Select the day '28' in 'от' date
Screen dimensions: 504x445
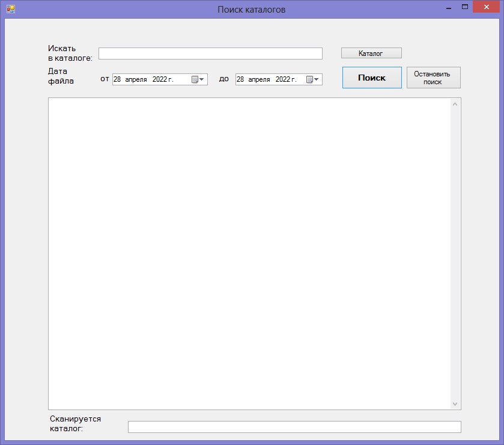coord(117,79)
